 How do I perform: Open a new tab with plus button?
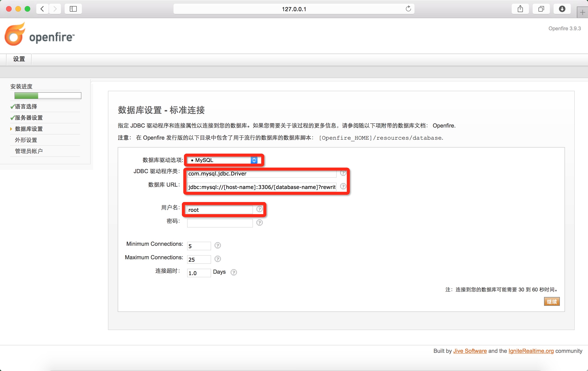(582, 13)
